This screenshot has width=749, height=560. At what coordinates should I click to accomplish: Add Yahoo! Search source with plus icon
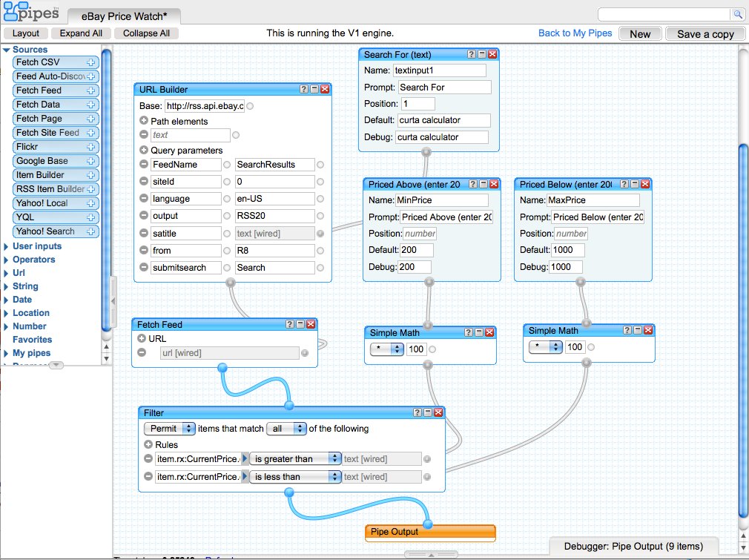coord(90,231)
